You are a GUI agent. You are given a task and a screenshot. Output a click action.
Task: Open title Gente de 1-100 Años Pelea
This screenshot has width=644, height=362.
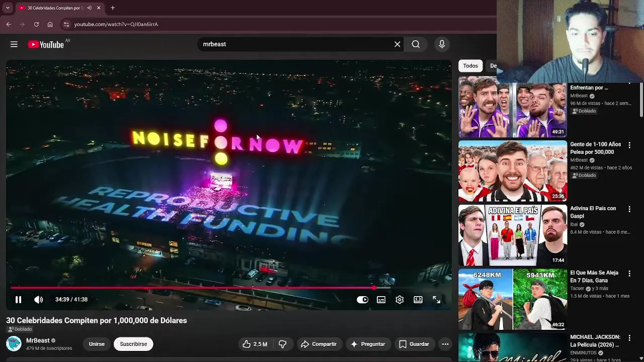pyautogui.click(x=595, y=148)
